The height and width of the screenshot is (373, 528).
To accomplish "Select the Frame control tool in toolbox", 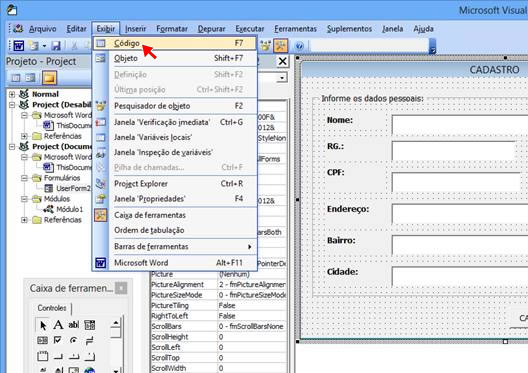I will click(42, 356).
